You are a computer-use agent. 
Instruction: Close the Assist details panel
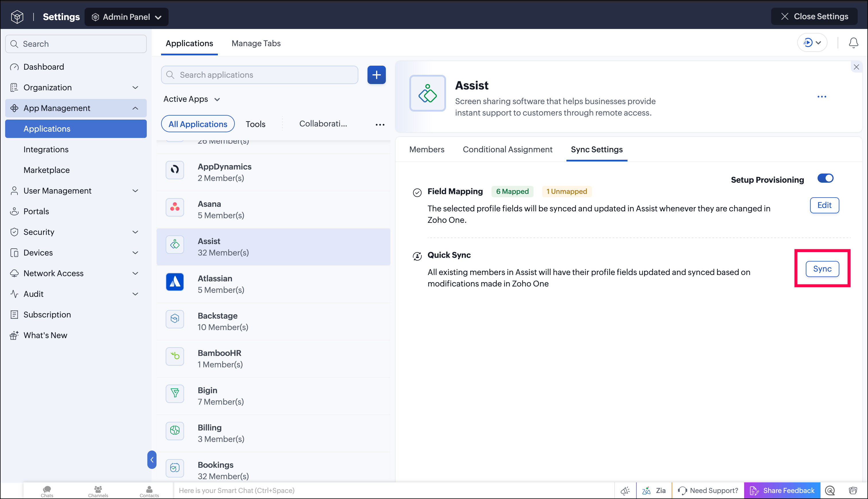pyautogui.click(x=856, y=67)
